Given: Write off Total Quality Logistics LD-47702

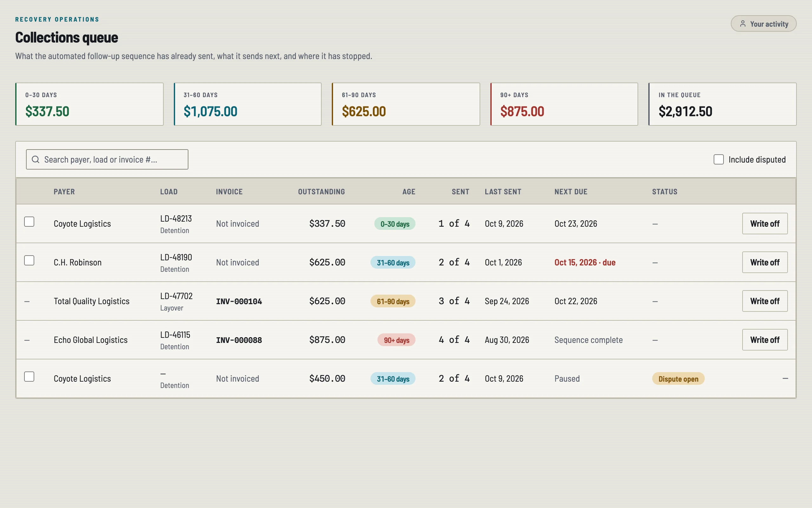Looking at the screenshot, I should click(765, 301).
